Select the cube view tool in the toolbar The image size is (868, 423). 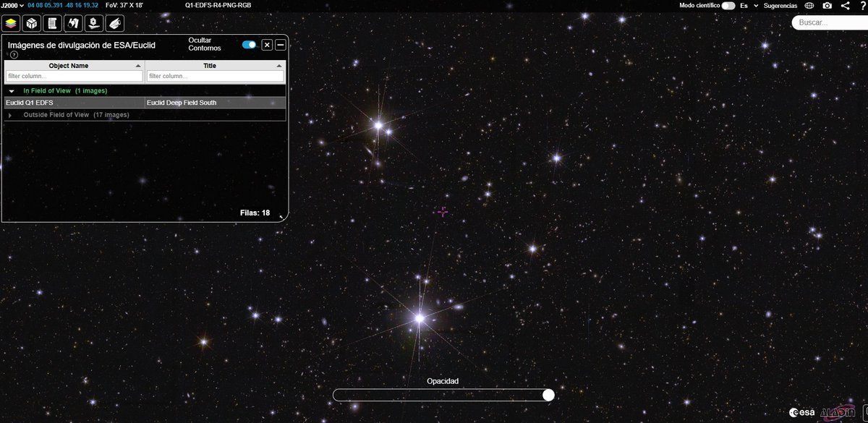pyautogui.click(x=31, y=23)
